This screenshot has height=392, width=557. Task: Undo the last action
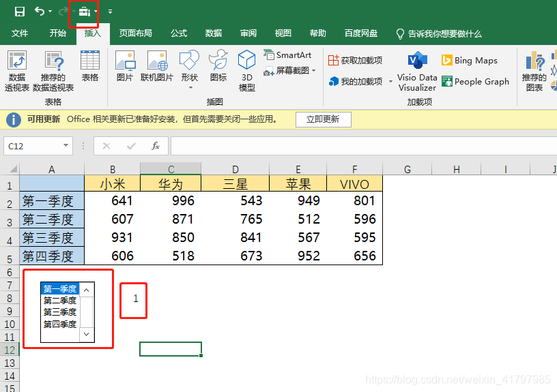tap(40, 12)
